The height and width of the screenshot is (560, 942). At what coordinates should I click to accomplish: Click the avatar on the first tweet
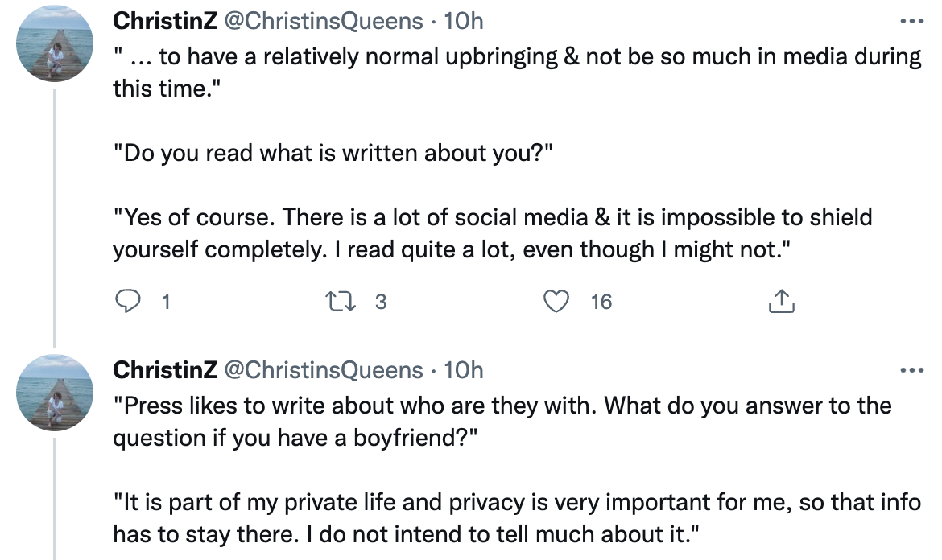pos(55,43)
